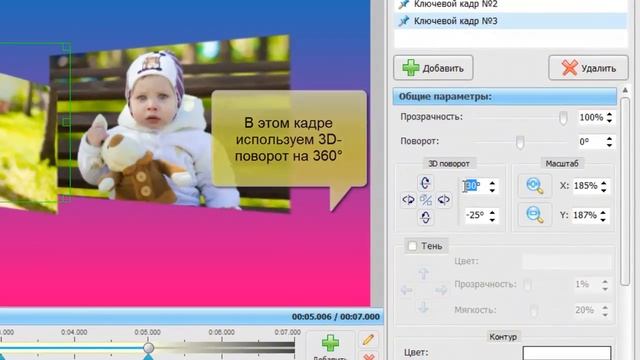Click the green selection frame center handle
The height and width of the screenshot is (360, 640).
(66, 122)
